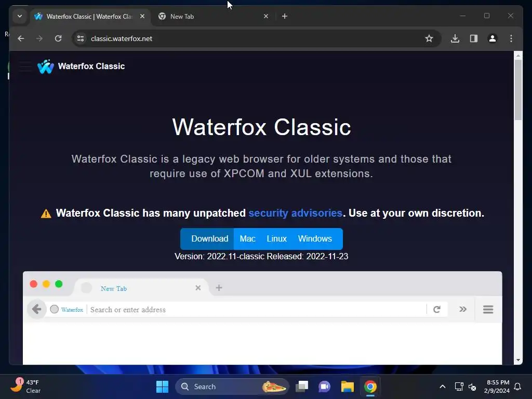Click the page scrollbar thumb
The image size is (532, 399).
coord(518,89)
